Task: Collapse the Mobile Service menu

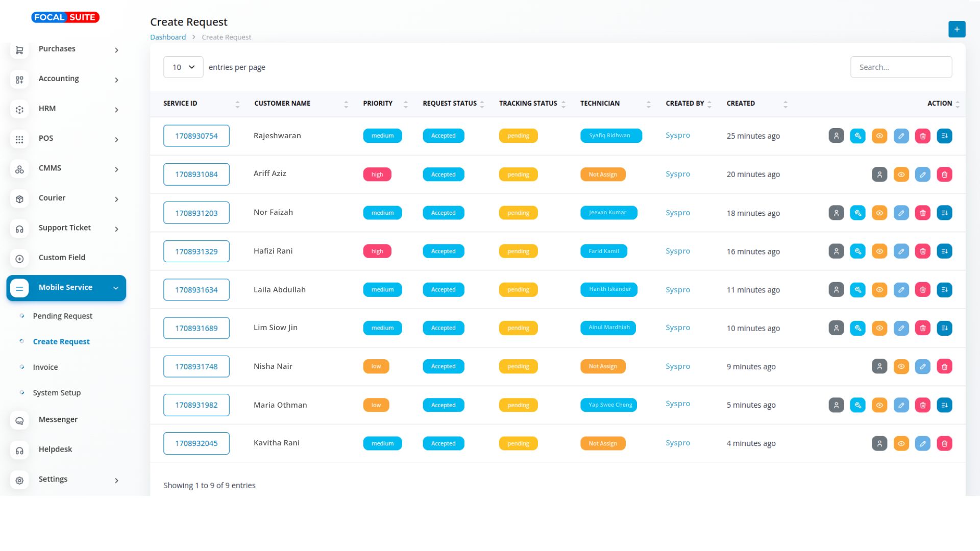Action: click(66, 288)
